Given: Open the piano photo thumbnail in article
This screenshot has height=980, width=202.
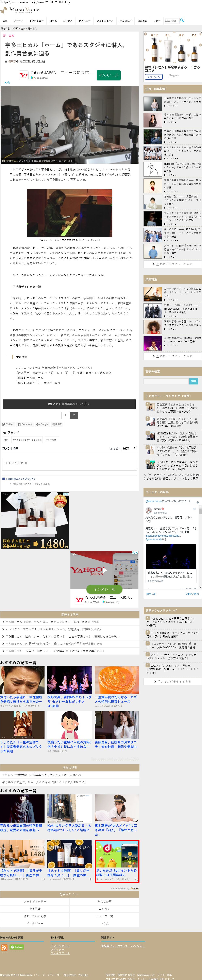Looking at the screenshot, I should pos(69,213).
